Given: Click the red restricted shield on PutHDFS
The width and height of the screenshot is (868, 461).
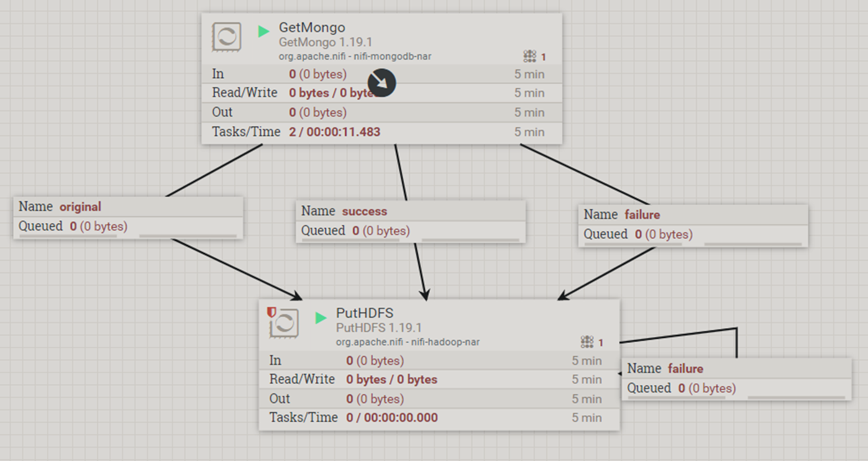Looking at the screenshot, I should click(x=271, y=311).
